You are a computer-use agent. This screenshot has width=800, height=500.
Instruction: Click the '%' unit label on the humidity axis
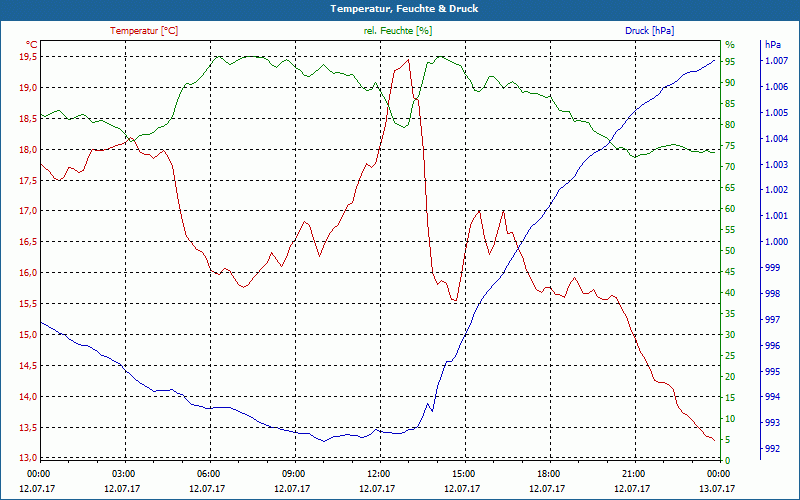[730, 45]
